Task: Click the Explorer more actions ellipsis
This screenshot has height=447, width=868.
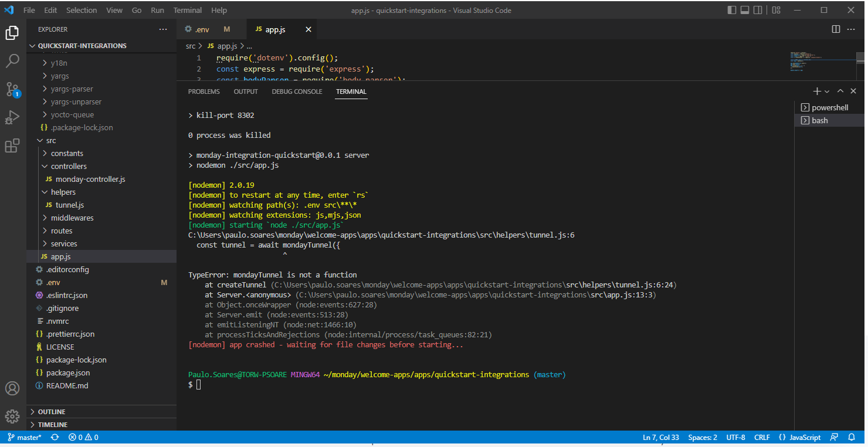Action: pyautogui.click(x=163, y=29)
